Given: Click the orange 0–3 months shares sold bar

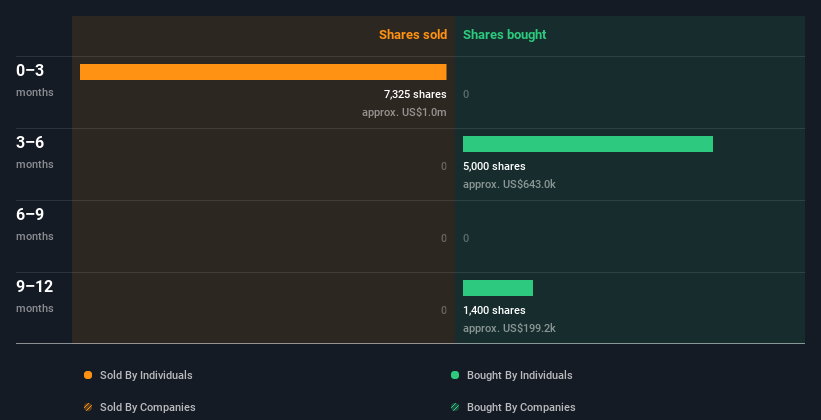Looking at the screenshot, I should pos(263,72).
